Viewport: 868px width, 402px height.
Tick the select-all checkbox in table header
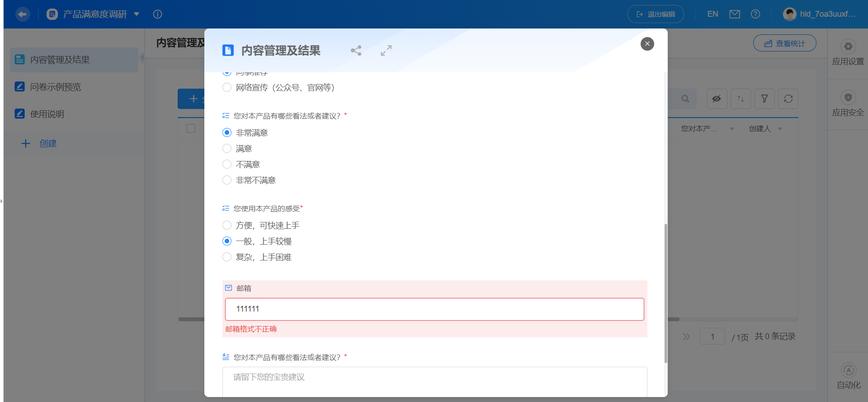[x=191, y=128]
